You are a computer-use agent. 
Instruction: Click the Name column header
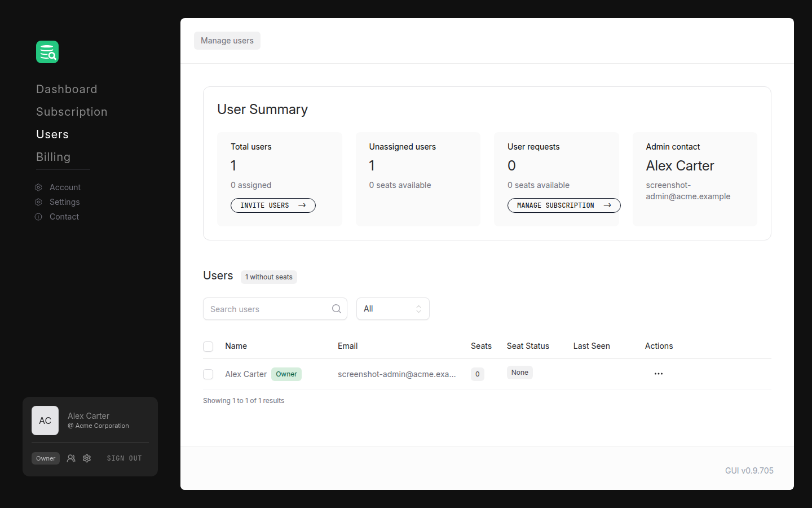(236, 346)
